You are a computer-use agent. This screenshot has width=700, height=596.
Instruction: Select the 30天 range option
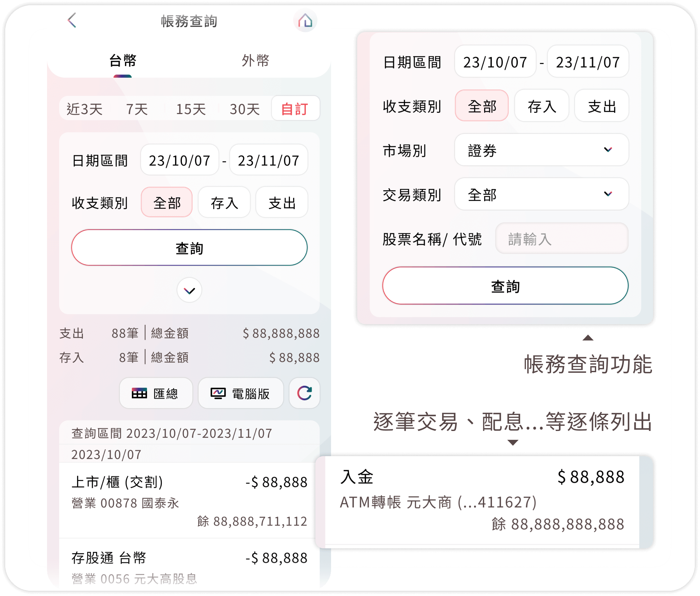(x=245, y=109)
